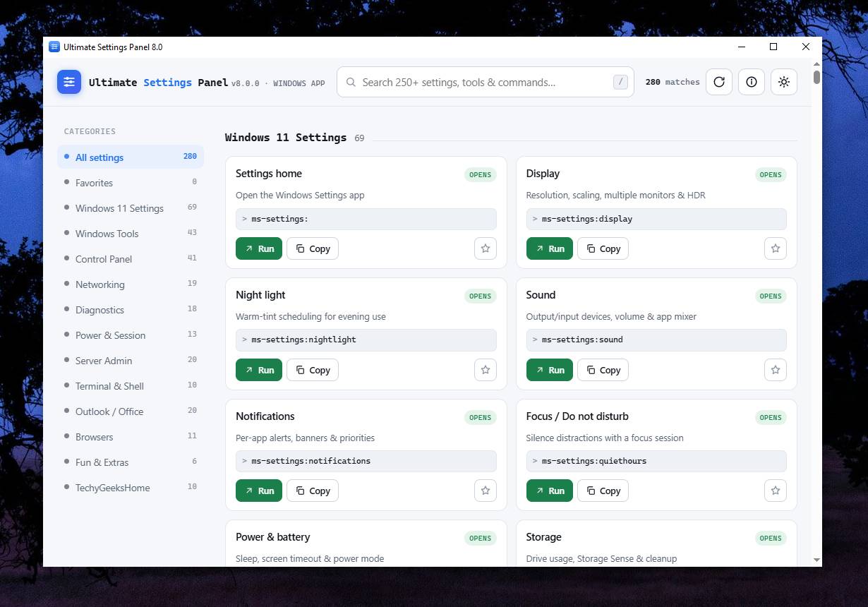Click the Power & battery card title
The image size is (868, 607).
pyautogui.click(x=272, y=537)
